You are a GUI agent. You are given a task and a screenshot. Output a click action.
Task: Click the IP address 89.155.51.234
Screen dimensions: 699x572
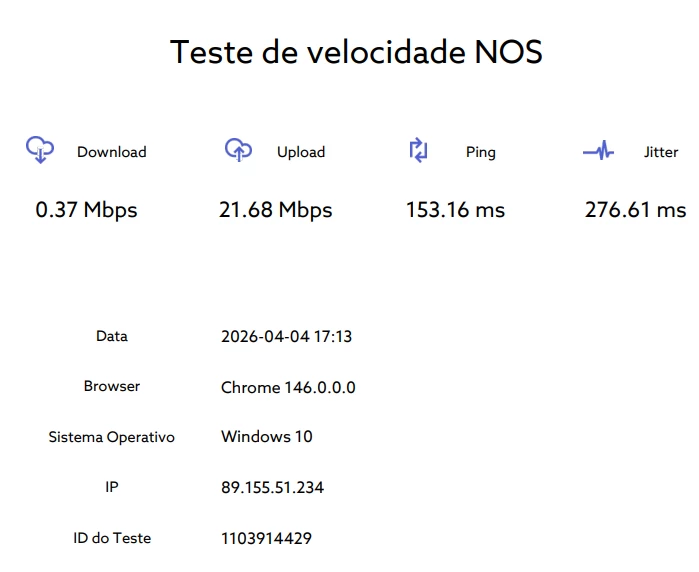click(272, 488)
